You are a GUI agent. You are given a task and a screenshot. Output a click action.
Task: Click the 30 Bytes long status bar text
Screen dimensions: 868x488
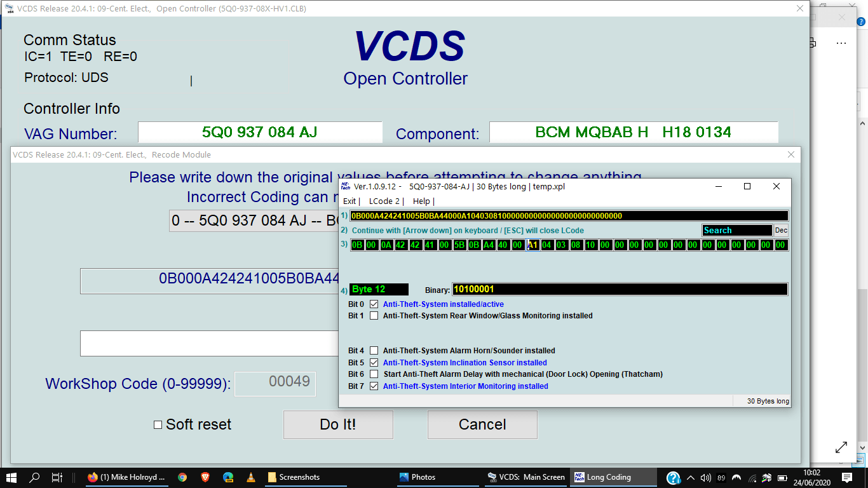pyautogui.click(x=768, y=402)
